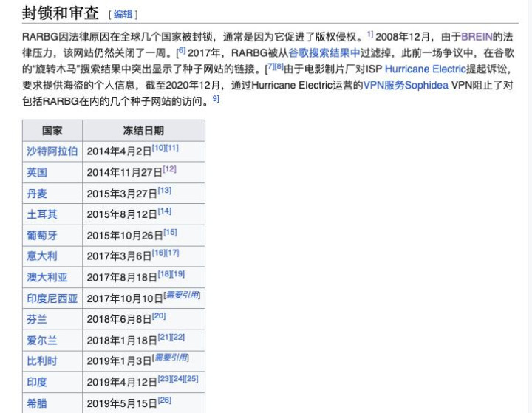
Task: Open the 希腊 country link
Action: [37, 403]
